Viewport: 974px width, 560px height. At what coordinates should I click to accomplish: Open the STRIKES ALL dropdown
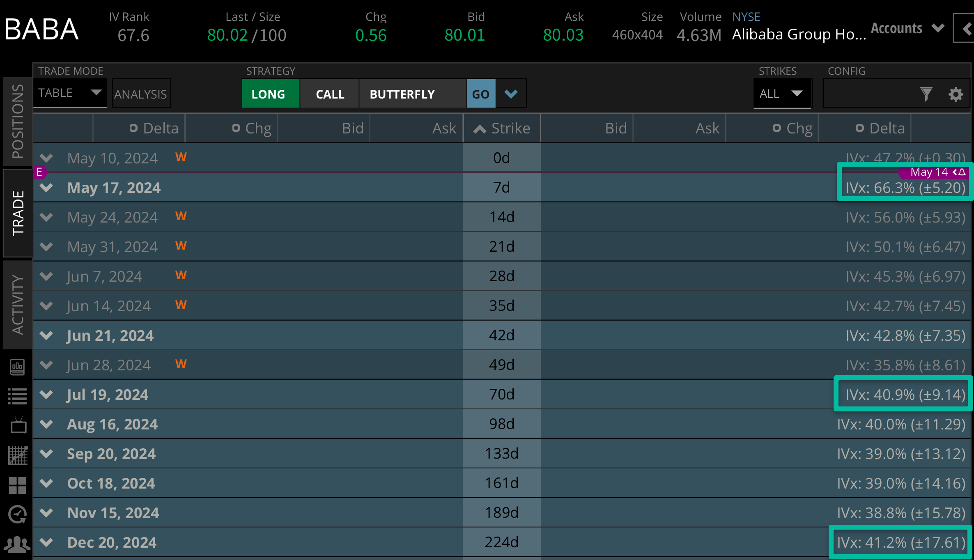tap(782, 94)
